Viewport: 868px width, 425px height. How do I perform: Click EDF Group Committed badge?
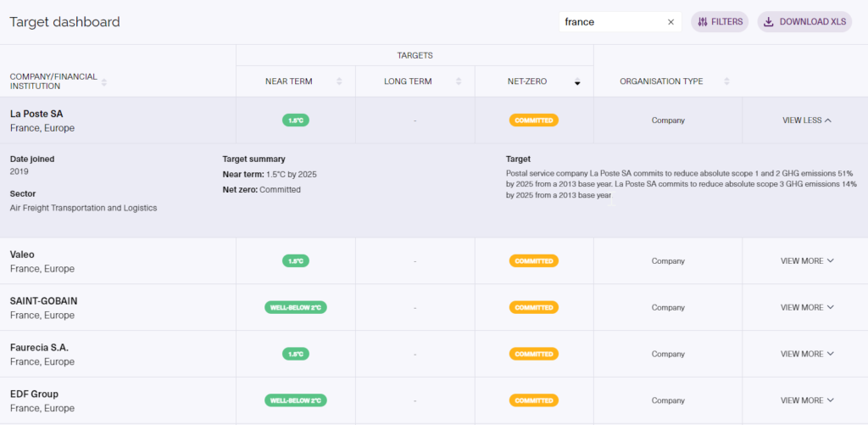[x=534, y=400]
